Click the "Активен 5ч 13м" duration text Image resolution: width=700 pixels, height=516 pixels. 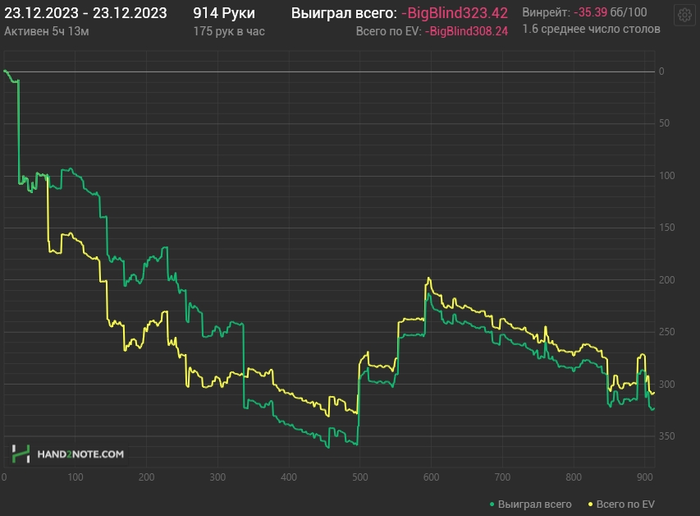tap(46, 31)
